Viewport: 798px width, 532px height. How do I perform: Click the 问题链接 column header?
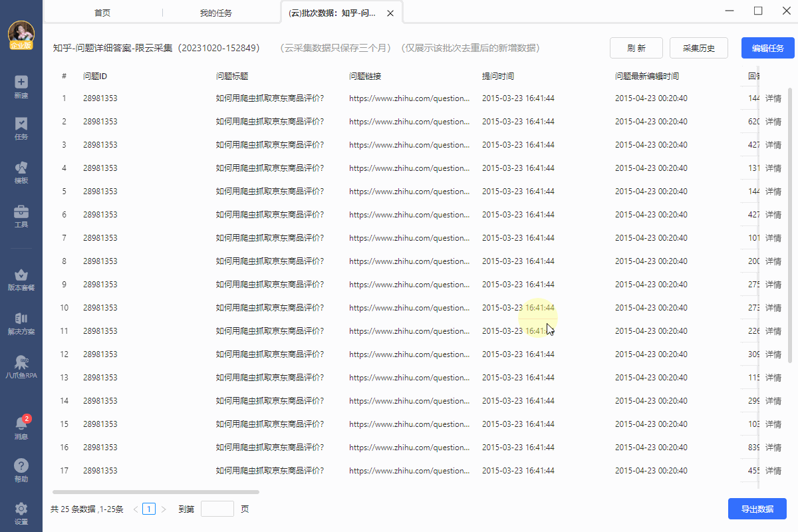coord(365,76)
